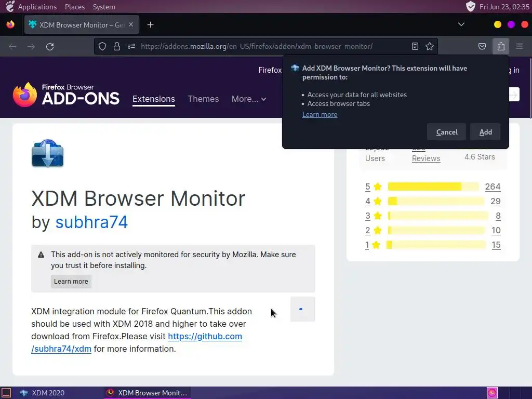532x399 pixels.
Task: Click the system tray shield icon
Action: pos(470,6)
